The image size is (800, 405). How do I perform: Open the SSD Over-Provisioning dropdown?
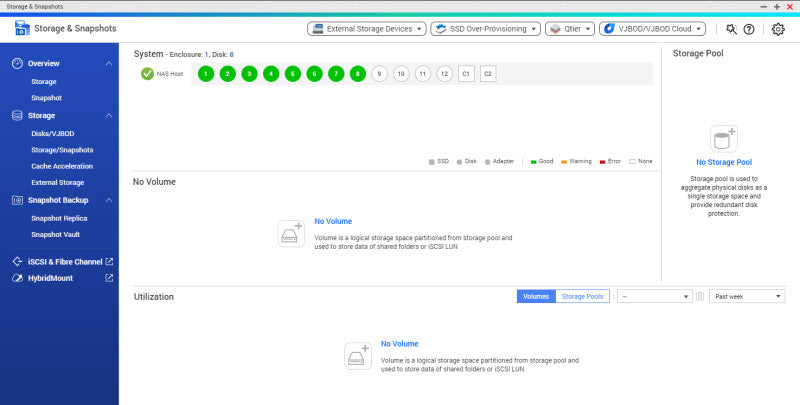pos(485,29)
